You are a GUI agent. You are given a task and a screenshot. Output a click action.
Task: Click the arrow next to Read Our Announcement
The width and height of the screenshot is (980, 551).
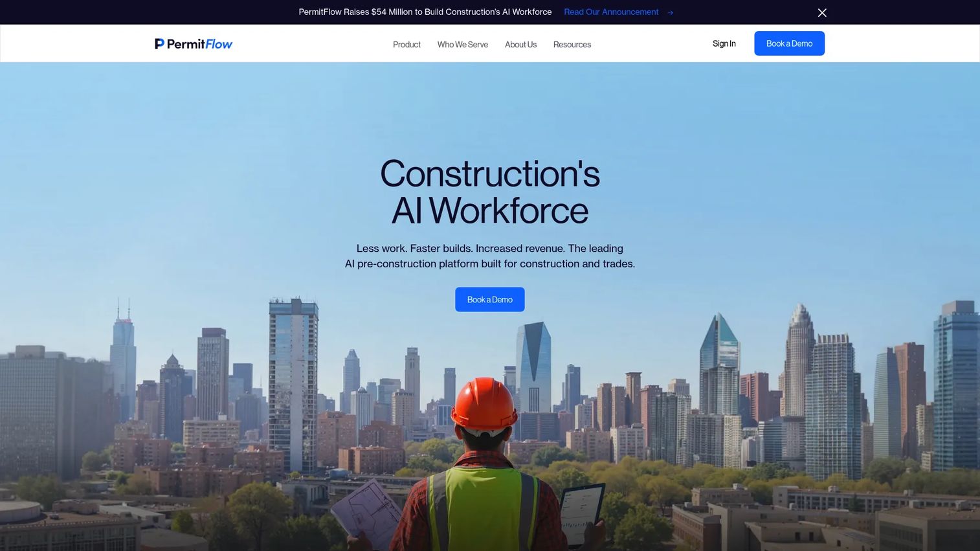[670, 12]
